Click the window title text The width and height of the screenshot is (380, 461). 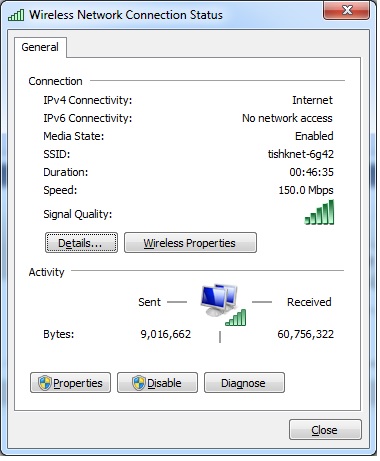point(126,15)
